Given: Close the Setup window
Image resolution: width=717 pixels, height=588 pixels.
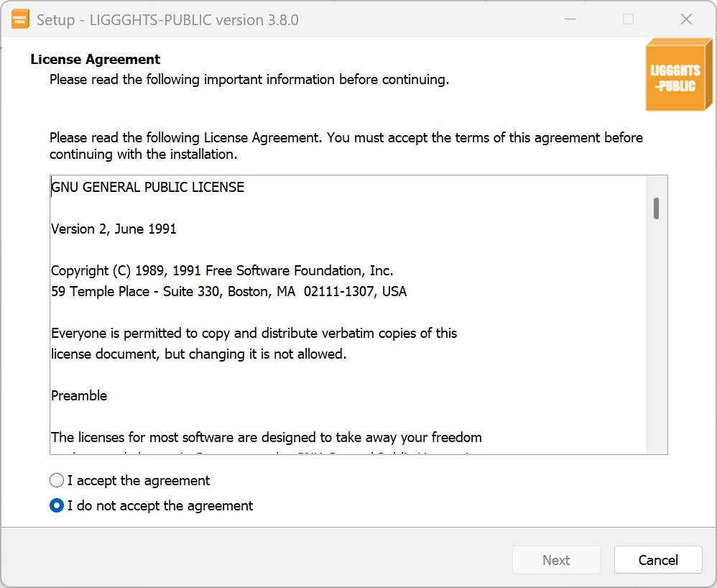Looking at the screenshot, I should pyautogui.click(x=686, y=19).
